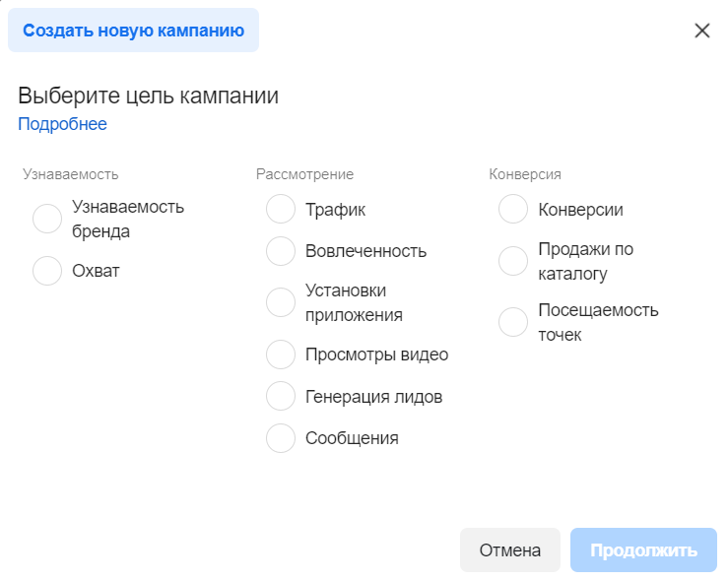Screen dimensions: 728x581
Task: Choose the 'Охват' campaign goal
Action: pyautogui.click(x=47, y=270)
